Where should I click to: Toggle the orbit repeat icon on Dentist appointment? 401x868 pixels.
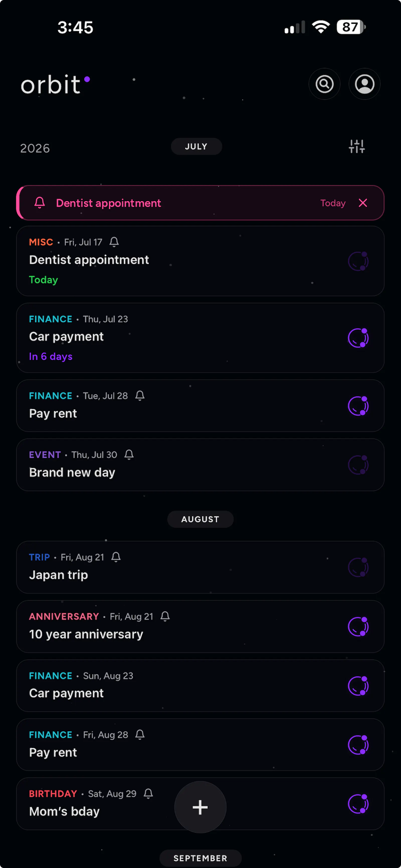pos(358,261)
